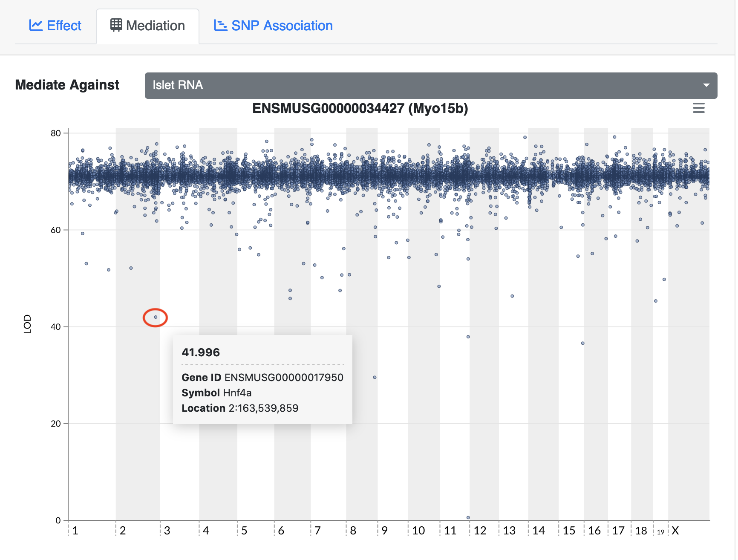The height and width of the screenshot is (560, 738).
Task: Click the line chart icon on Effect tab
Action: pos(36,26)
